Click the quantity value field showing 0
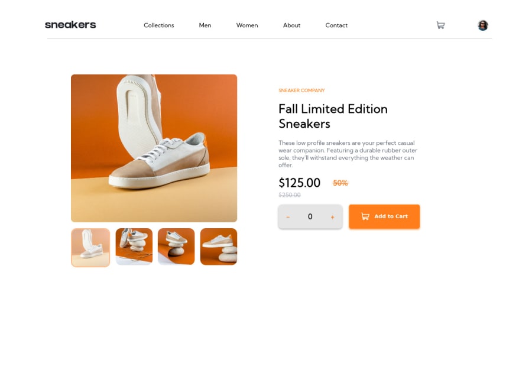Viewport: 532px width, 392px height. coord(310,216)
